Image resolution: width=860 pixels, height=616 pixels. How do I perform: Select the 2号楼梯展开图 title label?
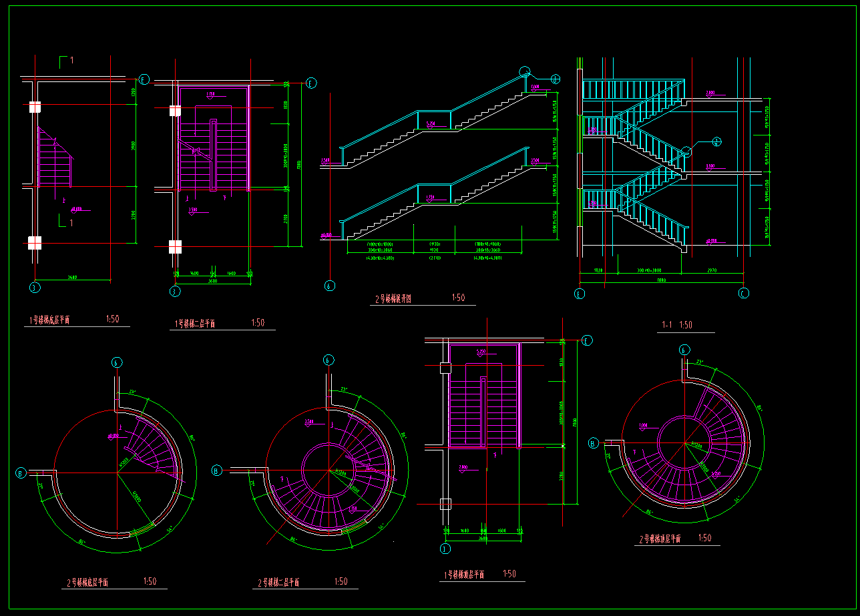pyautogui.click(x=393, y=300)
